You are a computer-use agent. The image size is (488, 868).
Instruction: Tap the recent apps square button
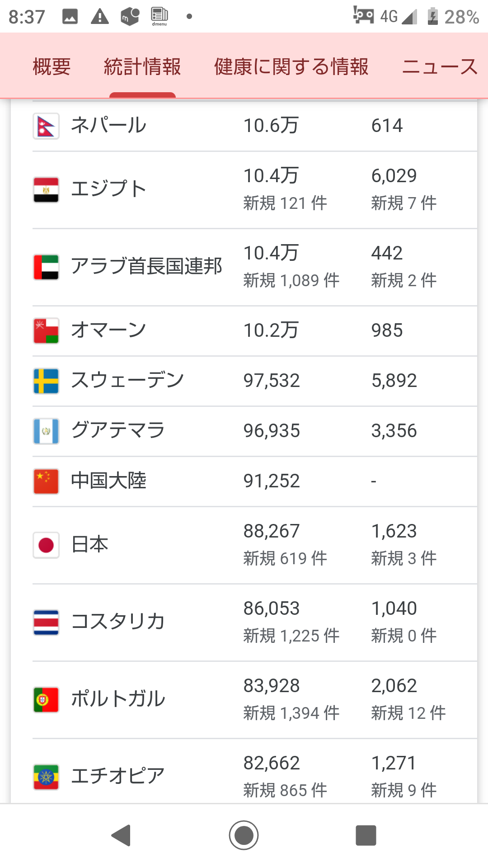click(x=366, y=835)
